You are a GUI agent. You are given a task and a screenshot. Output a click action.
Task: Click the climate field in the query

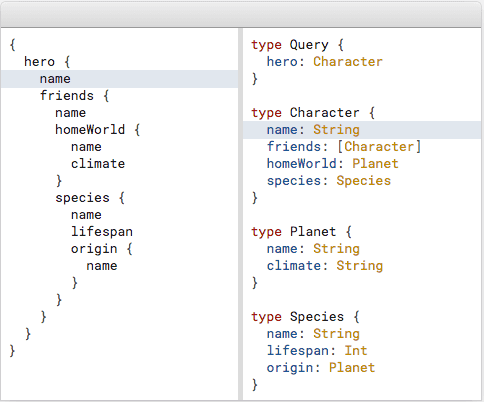(98, 164)
